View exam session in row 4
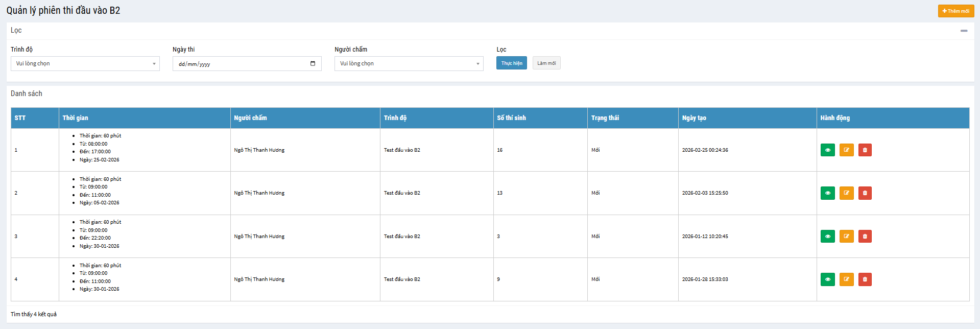Screen dimensions: 980x329 827,279
